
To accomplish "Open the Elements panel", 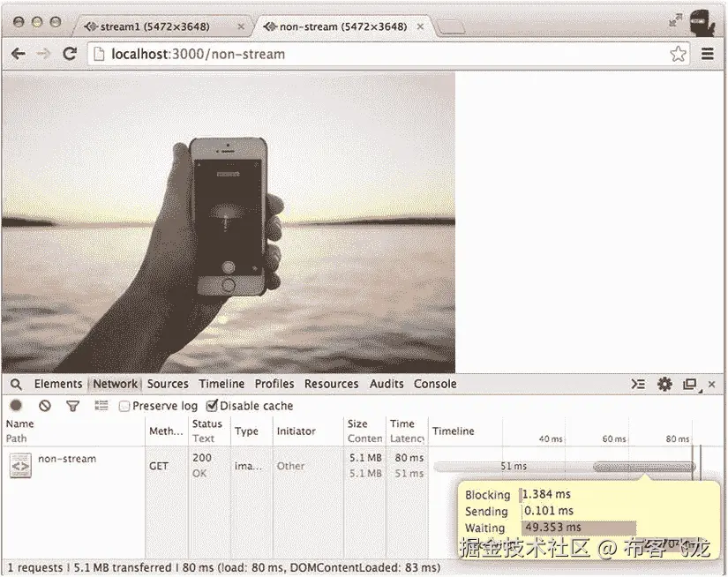I will [x=58, y=384].
